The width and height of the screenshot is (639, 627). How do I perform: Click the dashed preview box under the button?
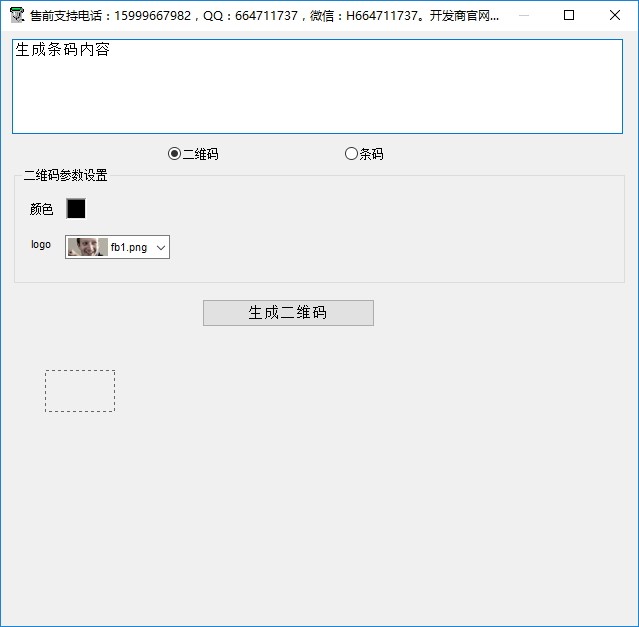click(80, 391)
